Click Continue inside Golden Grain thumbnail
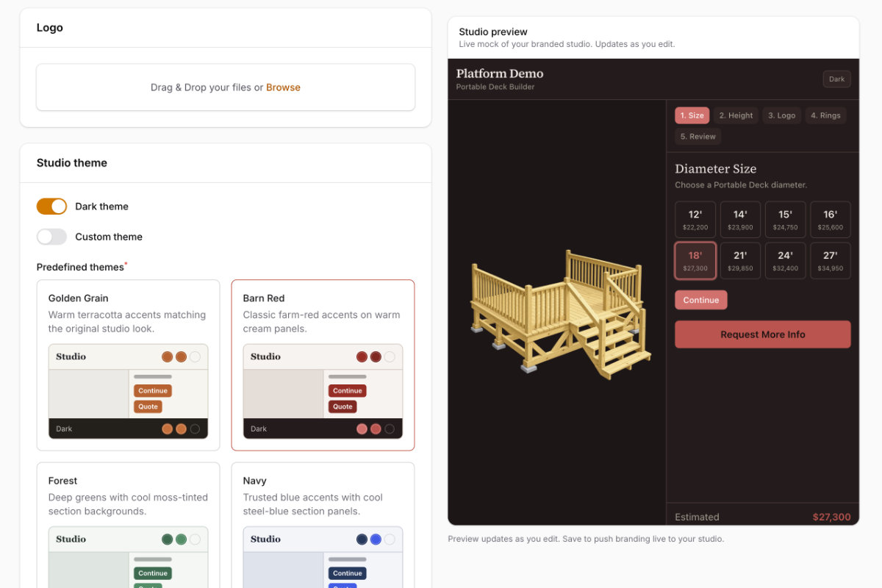882x588 pixels. (x=153, y=391)
